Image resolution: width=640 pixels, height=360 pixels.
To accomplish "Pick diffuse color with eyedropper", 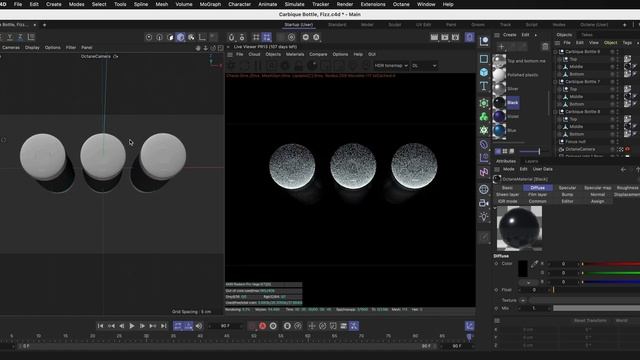I will click(x=534, y=264).
